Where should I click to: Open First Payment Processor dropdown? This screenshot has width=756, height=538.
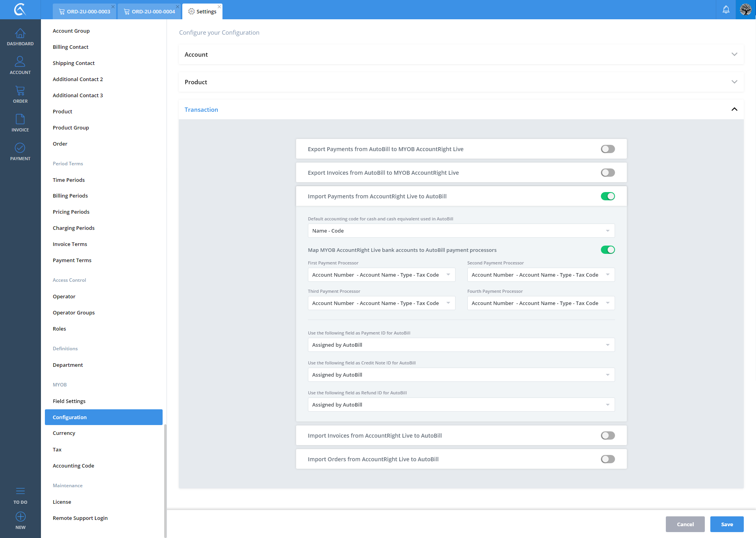tap(381, 275)
